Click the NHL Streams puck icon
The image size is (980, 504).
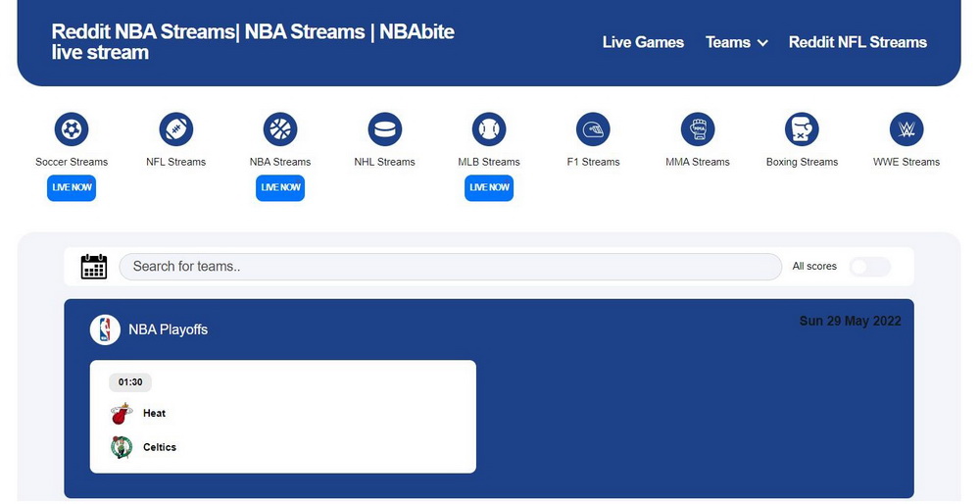(x=385, y=129)
